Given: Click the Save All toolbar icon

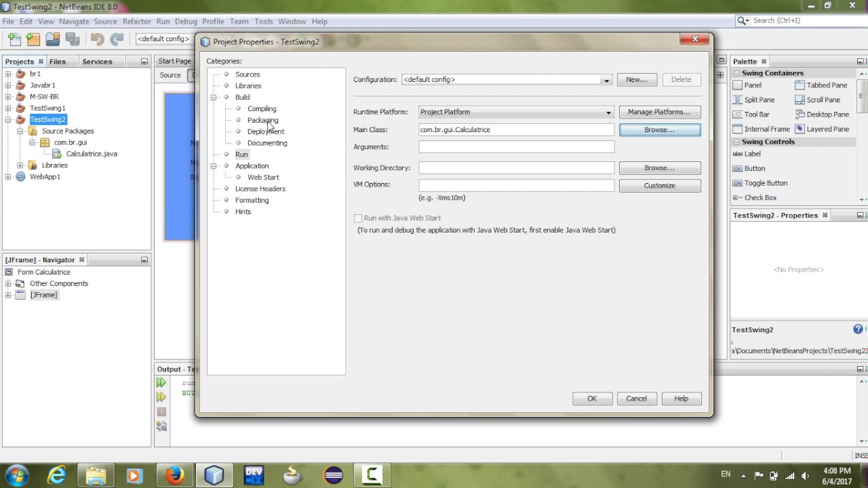Looking at the screenshot, I should click(x=72, y=39).
